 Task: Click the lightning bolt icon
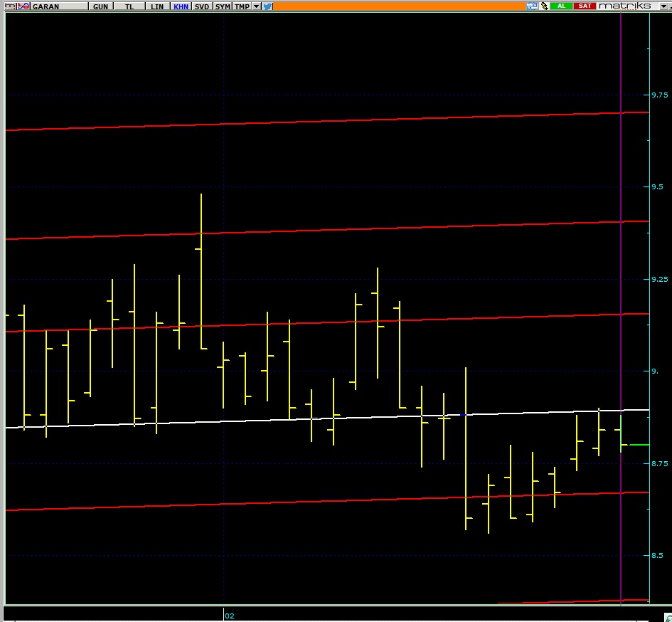(x=544, y=6)
